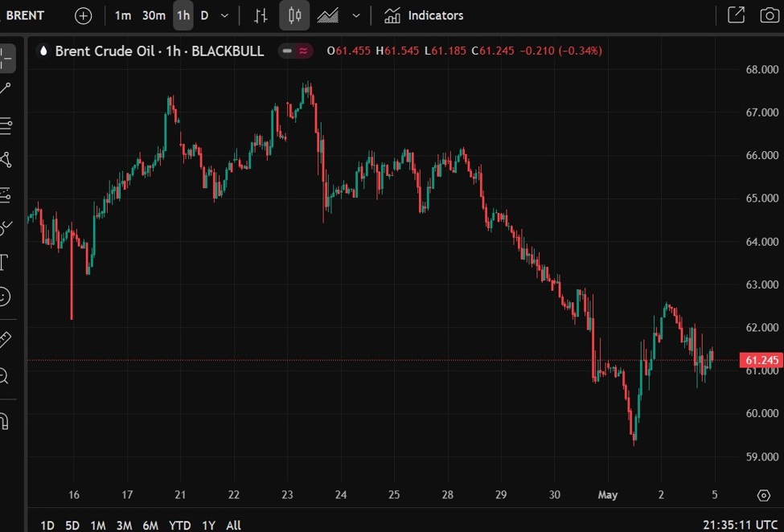784x532 pixels.
Task: Switch to the YTD range tab
Action: pos(179,525)
